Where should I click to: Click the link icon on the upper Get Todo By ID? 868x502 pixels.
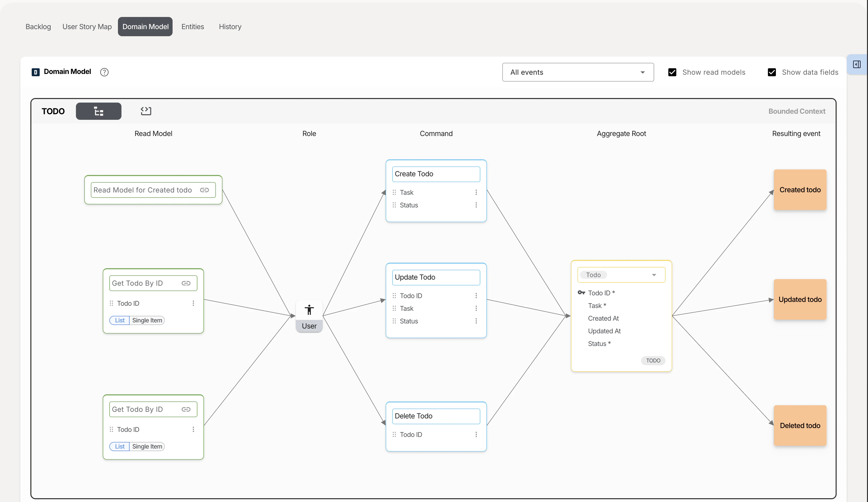(x=186, y=283)
